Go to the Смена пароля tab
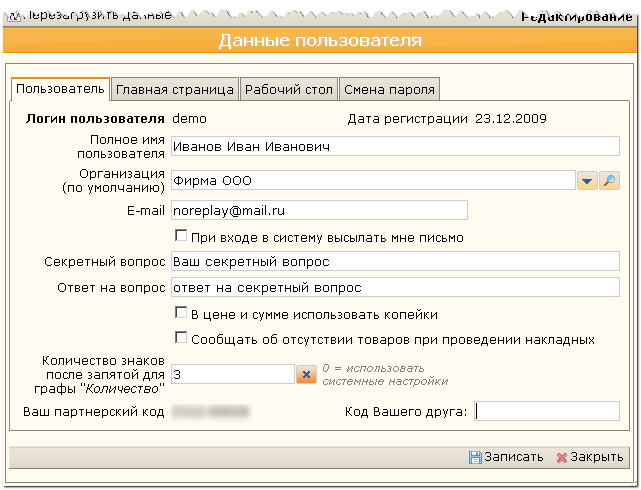Viewport: 641px width, 490px height. tap(389, 89)
